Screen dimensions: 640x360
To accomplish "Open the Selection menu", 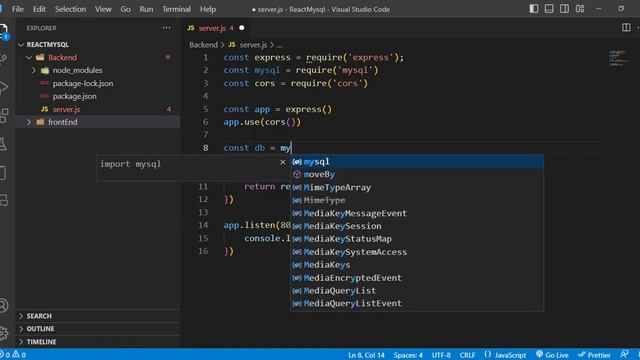I will [71, 9].
